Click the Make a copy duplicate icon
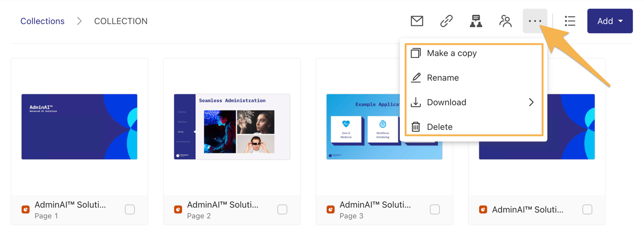This screenshot has height=234, width=644. (x=416, y=53)
